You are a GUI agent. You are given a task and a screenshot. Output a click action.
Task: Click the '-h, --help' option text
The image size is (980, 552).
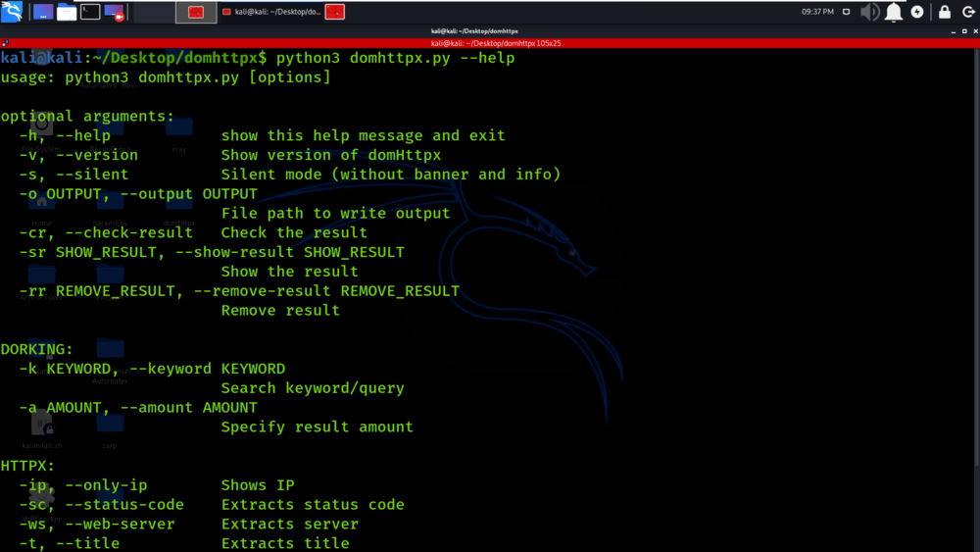65,135
